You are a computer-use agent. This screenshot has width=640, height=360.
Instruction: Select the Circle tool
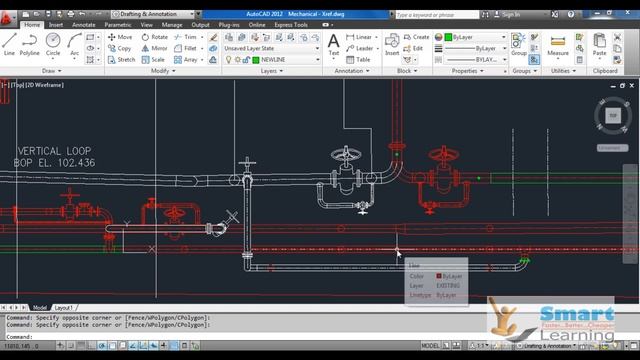click(x=53, y=44)
